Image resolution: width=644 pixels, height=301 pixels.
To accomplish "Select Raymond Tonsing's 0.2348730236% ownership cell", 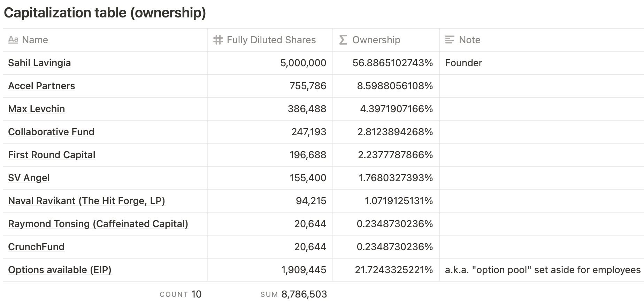I will 386,224.
